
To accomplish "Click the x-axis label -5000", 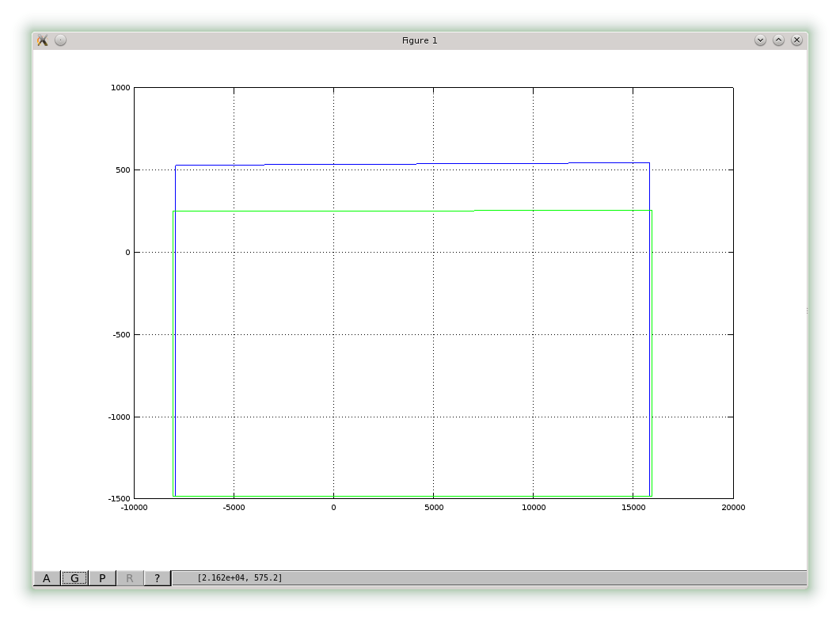I will click(x=234, y=508).
